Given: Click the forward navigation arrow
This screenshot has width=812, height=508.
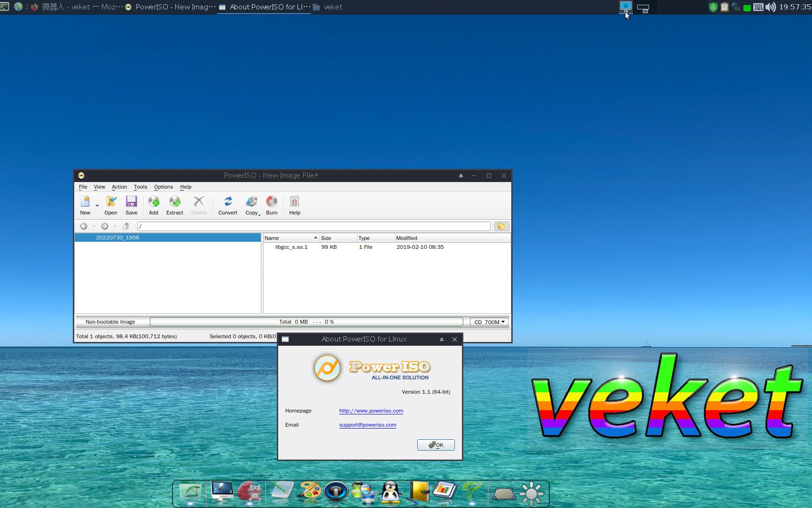Looking at the screenshot, I should click(105, 226).
